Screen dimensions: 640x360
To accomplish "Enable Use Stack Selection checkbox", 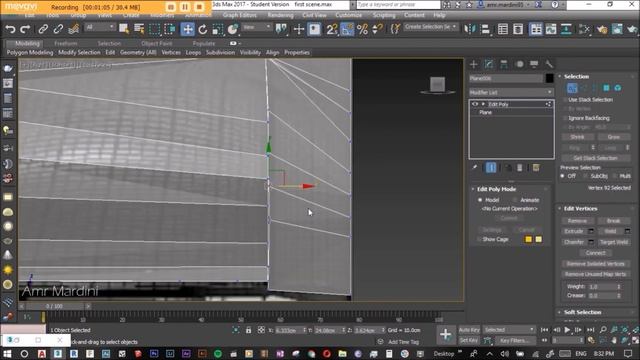I will (565, 100).
